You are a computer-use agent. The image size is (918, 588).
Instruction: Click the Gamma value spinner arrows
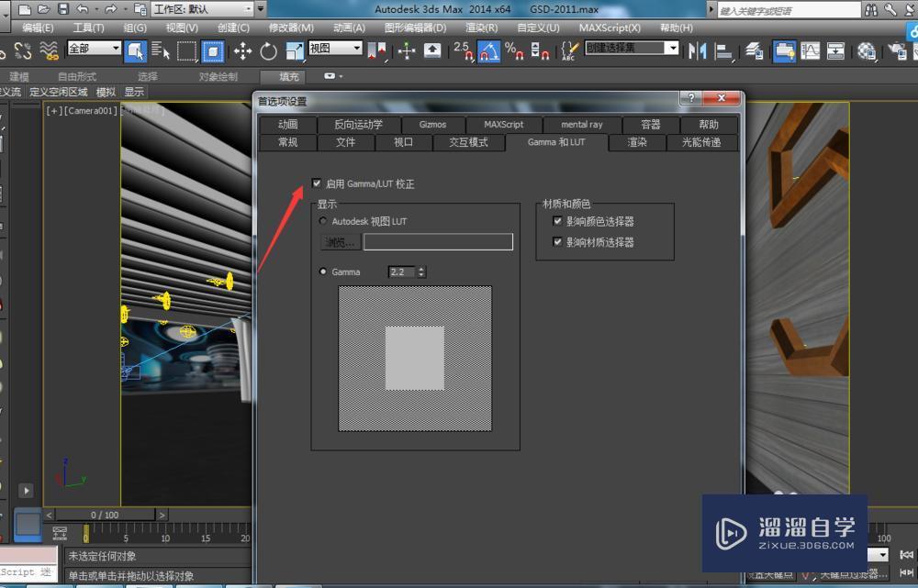pyautogui.click(x=421, y=272)
